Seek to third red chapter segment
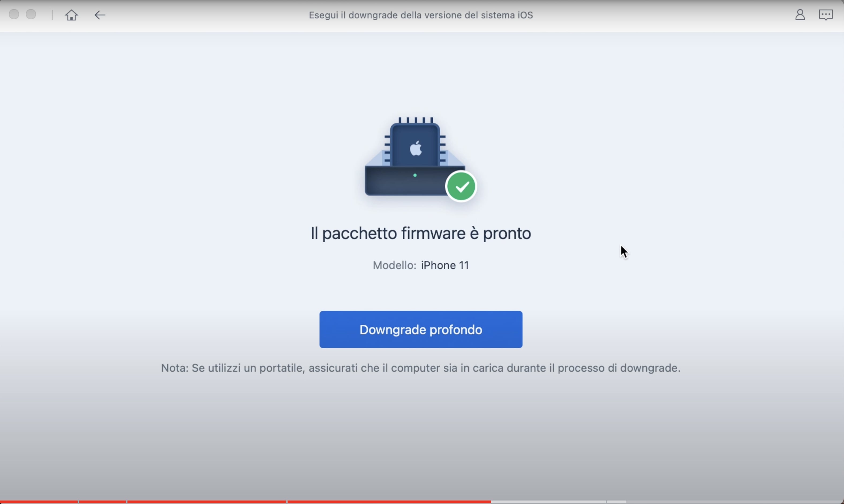The height and width of the screenshot is (504, 844). coord(206,502)
